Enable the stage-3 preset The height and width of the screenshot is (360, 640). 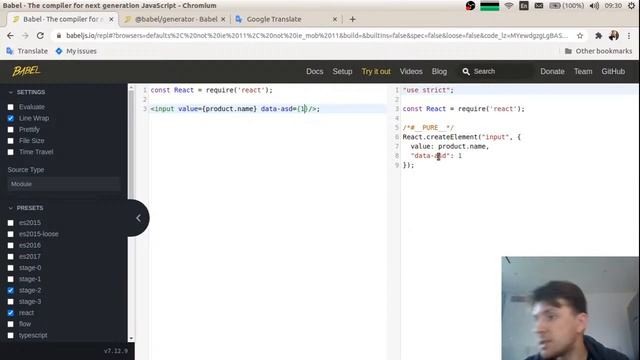click(x=11, y=302)
